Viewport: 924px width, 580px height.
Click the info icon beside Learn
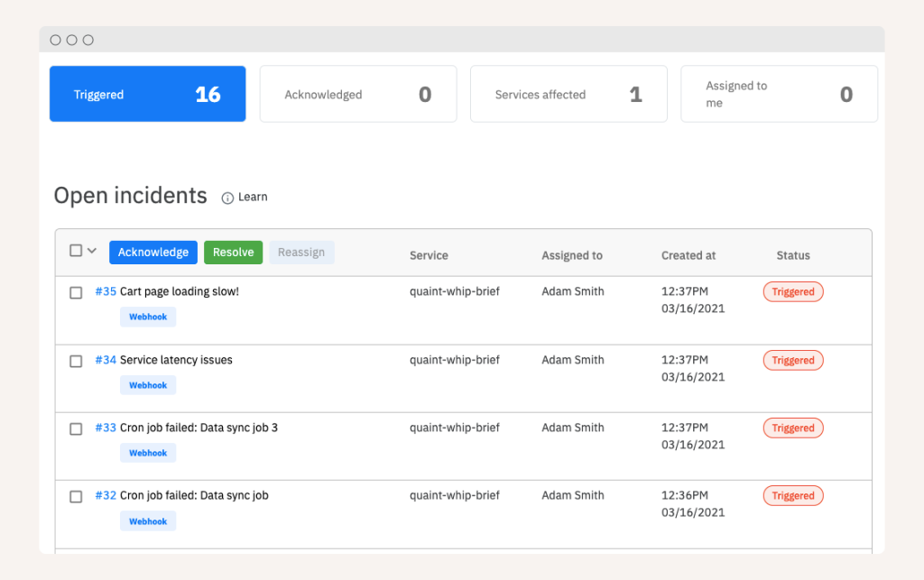(x=227, y=198)
